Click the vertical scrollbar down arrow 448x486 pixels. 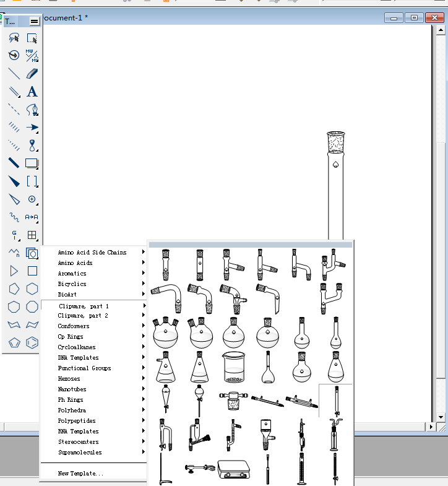point(441,417)
